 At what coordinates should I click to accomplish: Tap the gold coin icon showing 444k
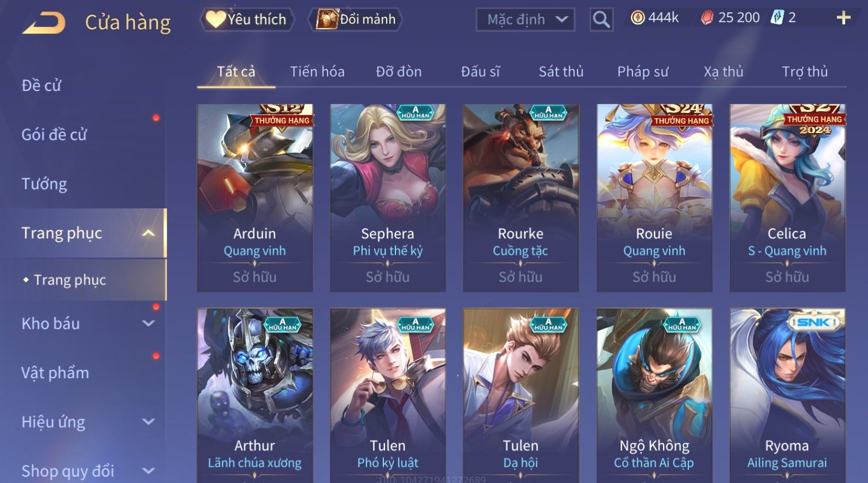[x=638, y=18]
